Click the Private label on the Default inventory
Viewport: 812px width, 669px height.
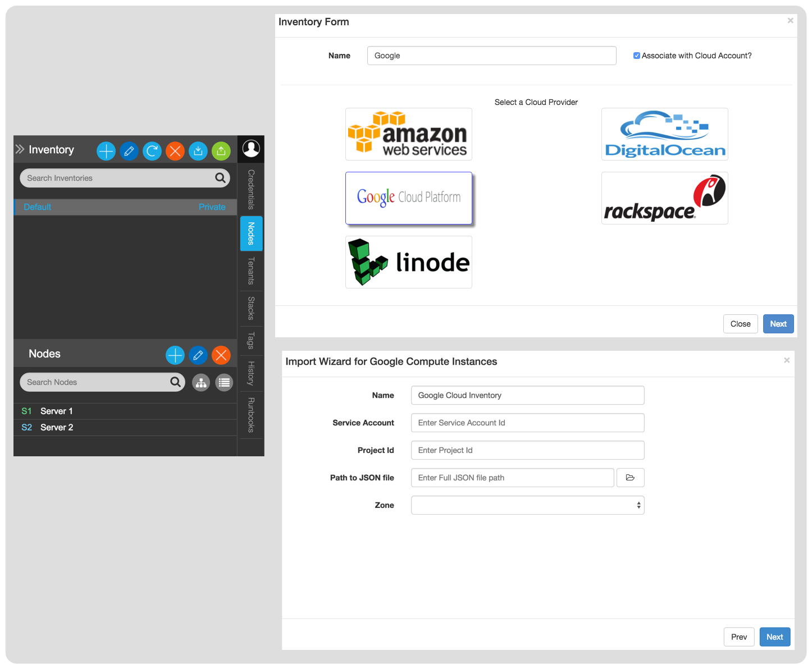(212, 207)
